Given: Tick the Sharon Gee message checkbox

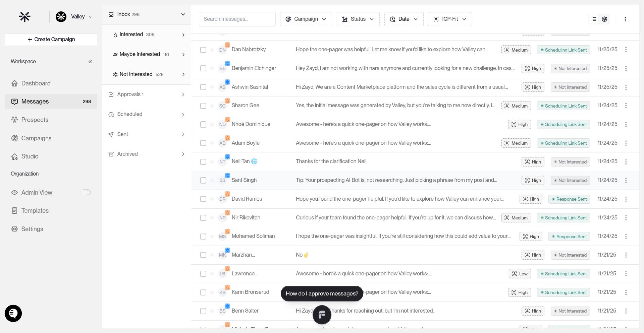Looking at the screenshot, I should (x=203, y=106).
